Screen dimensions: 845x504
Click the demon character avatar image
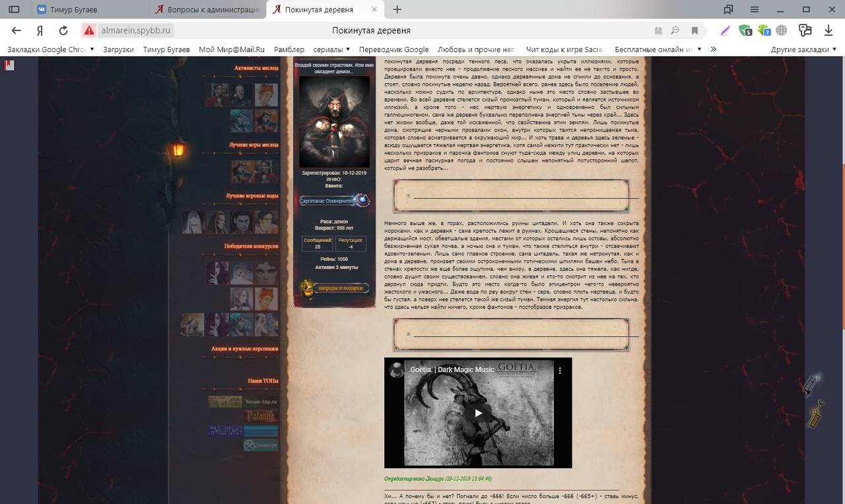coord(334,121)
